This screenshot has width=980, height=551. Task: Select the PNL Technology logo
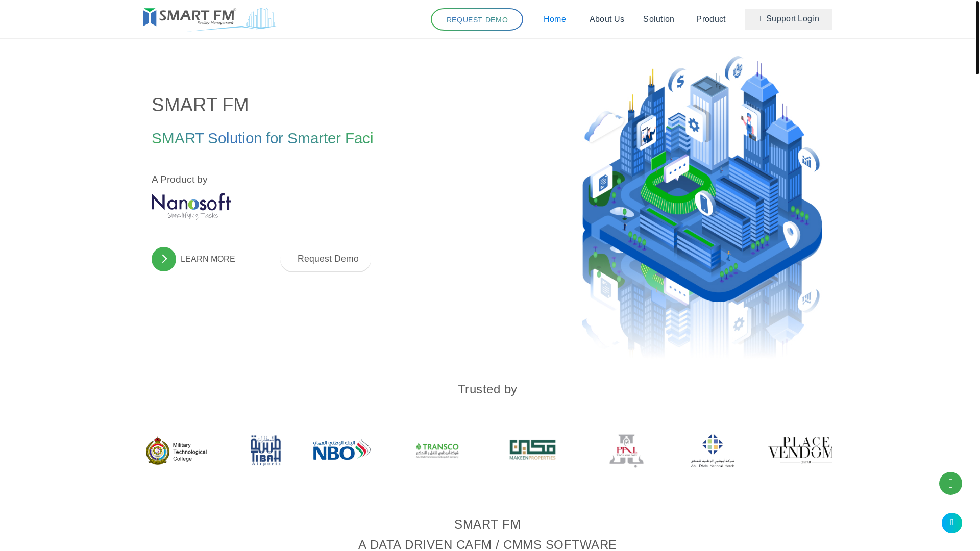[626, 451]
